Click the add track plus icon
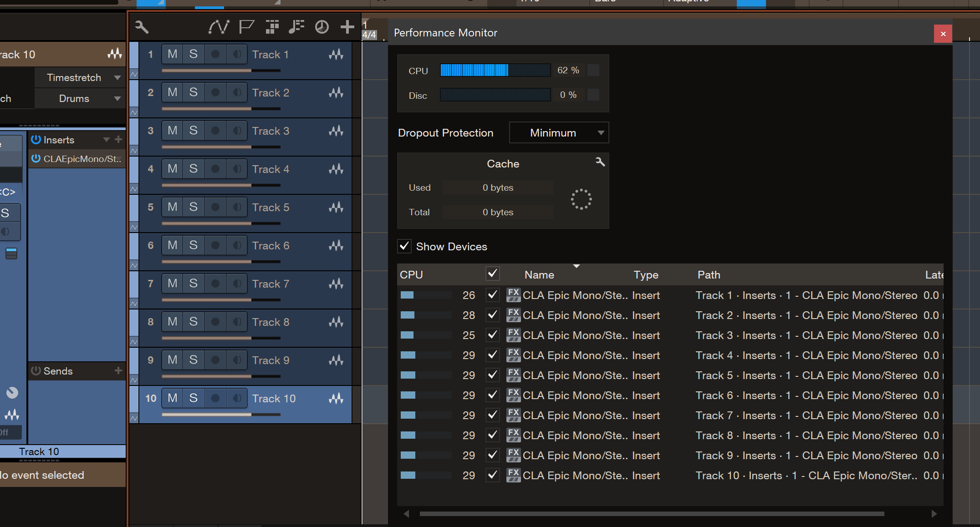This screenshot has width=980, height=527. (x=347, y=27)
